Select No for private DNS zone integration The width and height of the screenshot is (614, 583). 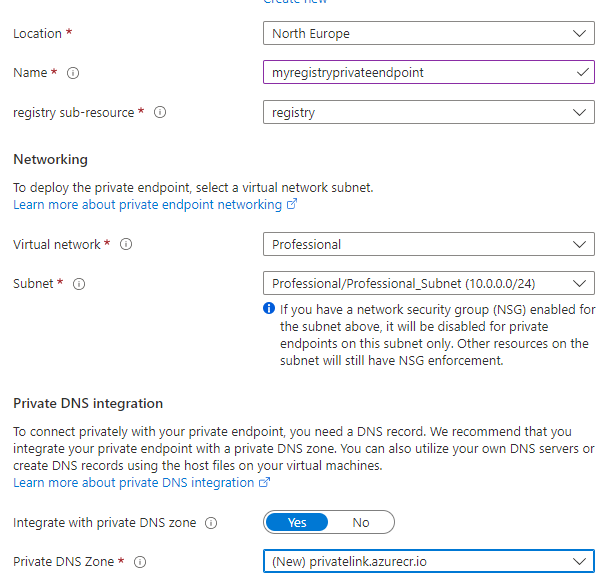(x=361, y=522)
